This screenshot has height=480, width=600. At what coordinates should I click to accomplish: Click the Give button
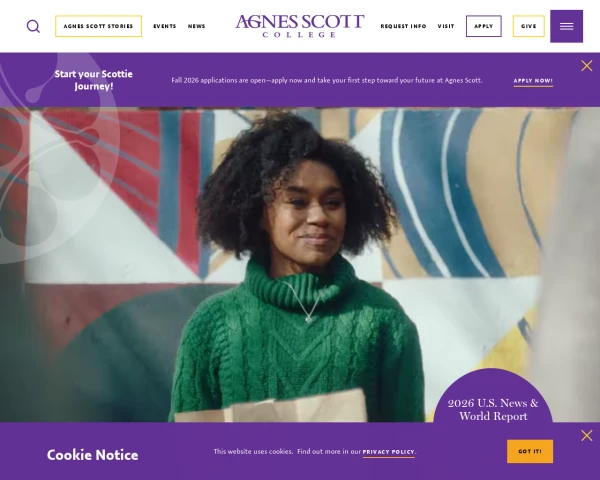point(528,26)
